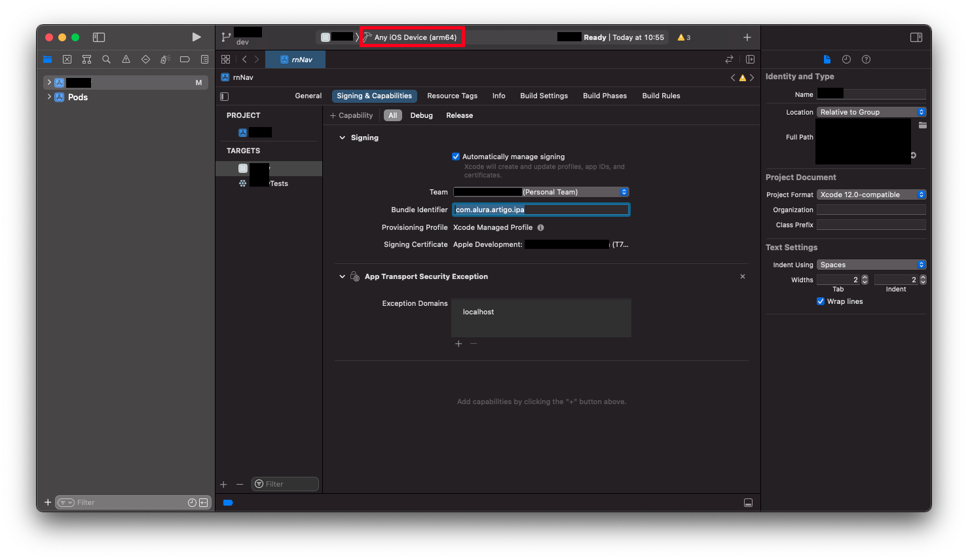Open the Build Rules tab
Screen dimensions: 968x560
pyautogui.click(x=661, y=96)
